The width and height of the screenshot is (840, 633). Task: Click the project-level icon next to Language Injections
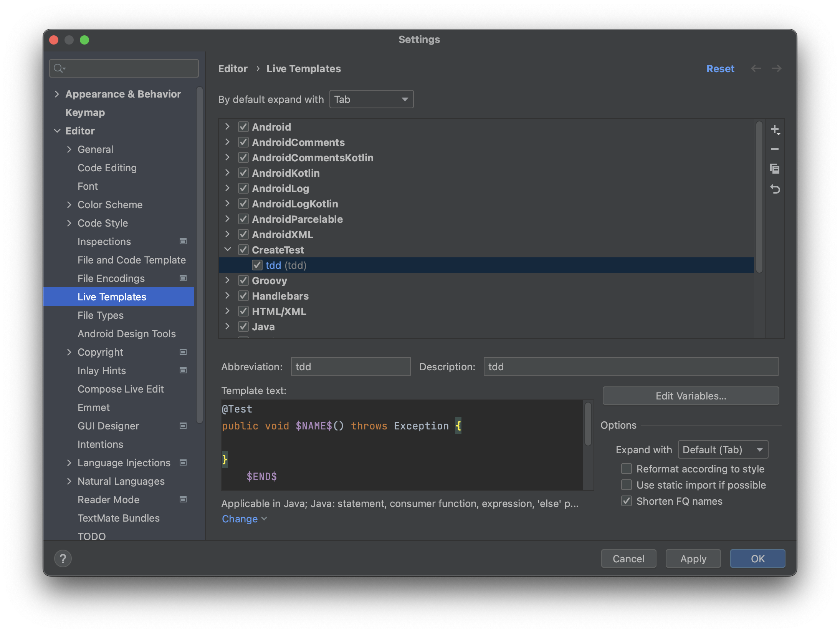[183, 462]
